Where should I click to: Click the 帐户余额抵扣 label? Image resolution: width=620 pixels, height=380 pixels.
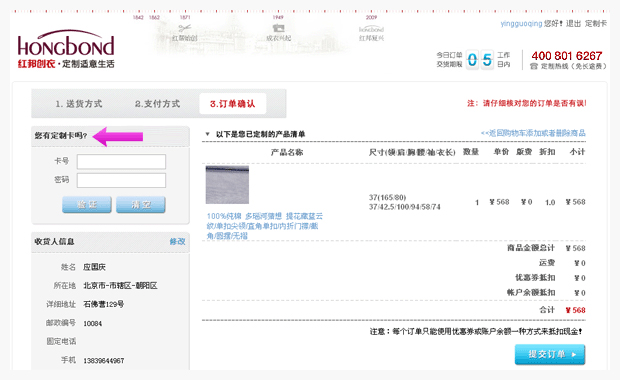(x=531, y=293)
